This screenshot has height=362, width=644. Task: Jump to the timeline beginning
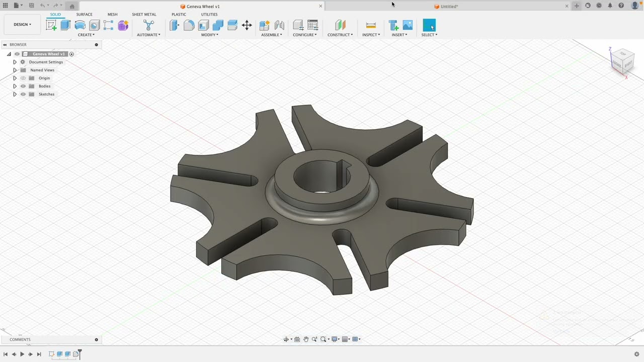(x=6, y=354)
